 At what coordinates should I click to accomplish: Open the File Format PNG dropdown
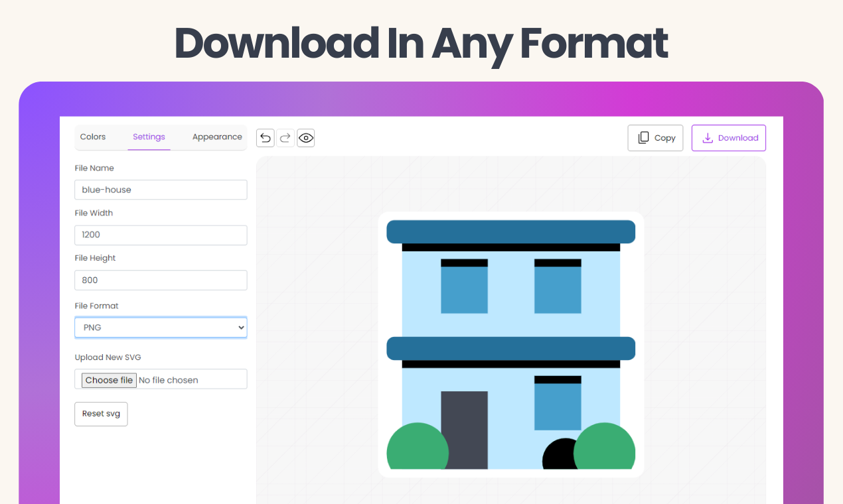click(161, 328)
